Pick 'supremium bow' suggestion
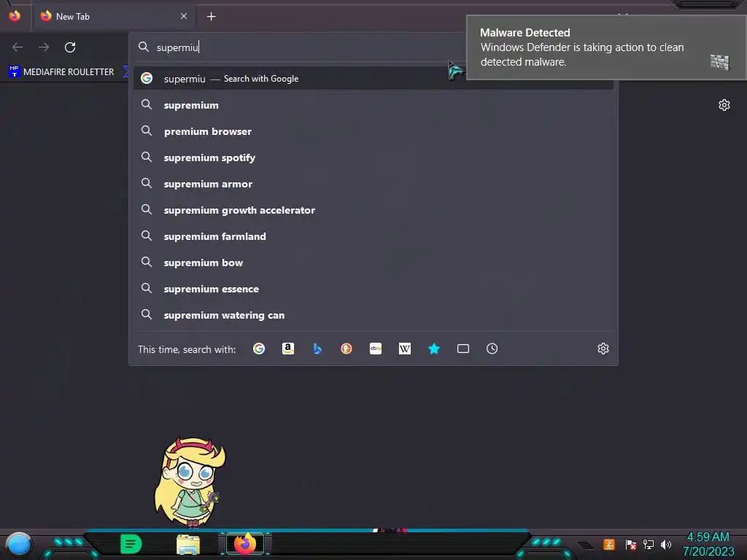Screen dimensions: 747x560 (373, 262)
